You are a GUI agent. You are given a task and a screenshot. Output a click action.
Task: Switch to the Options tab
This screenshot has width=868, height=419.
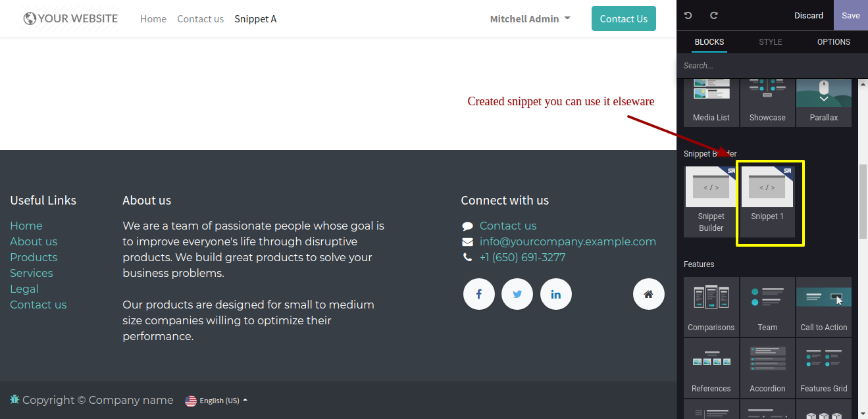click(x=834, y=42)
